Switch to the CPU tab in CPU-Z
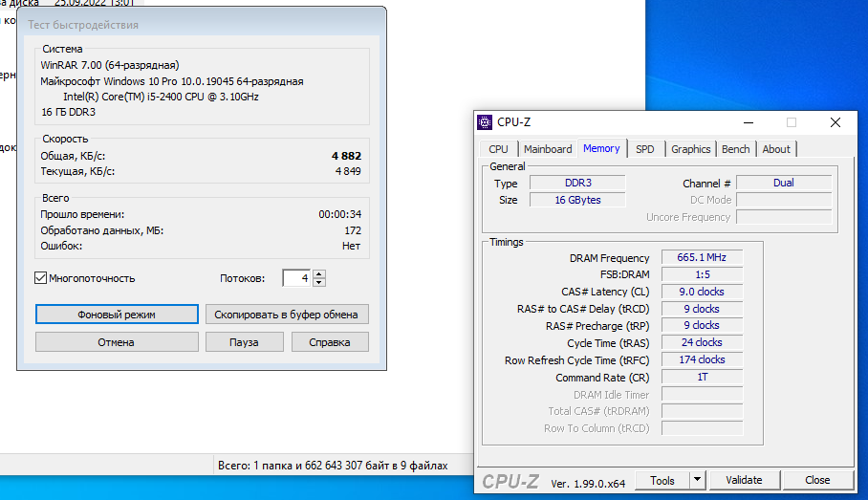 tap(498, 149)
